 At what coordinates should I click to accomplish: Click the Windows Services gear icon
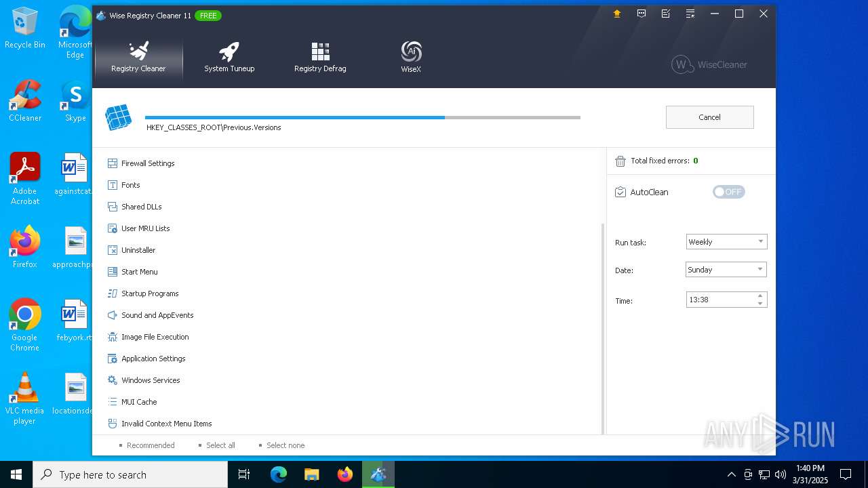[113, 380]
